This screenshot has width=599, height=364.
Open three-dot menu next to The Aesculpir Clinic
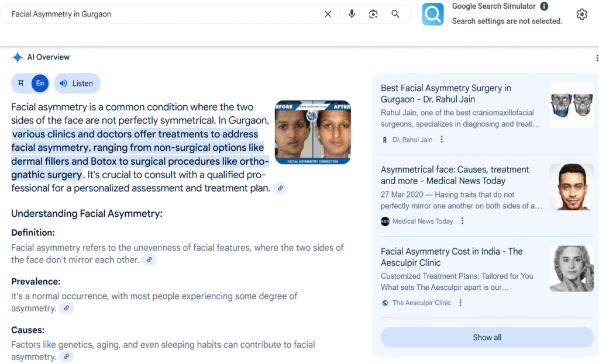pos(460,303)
